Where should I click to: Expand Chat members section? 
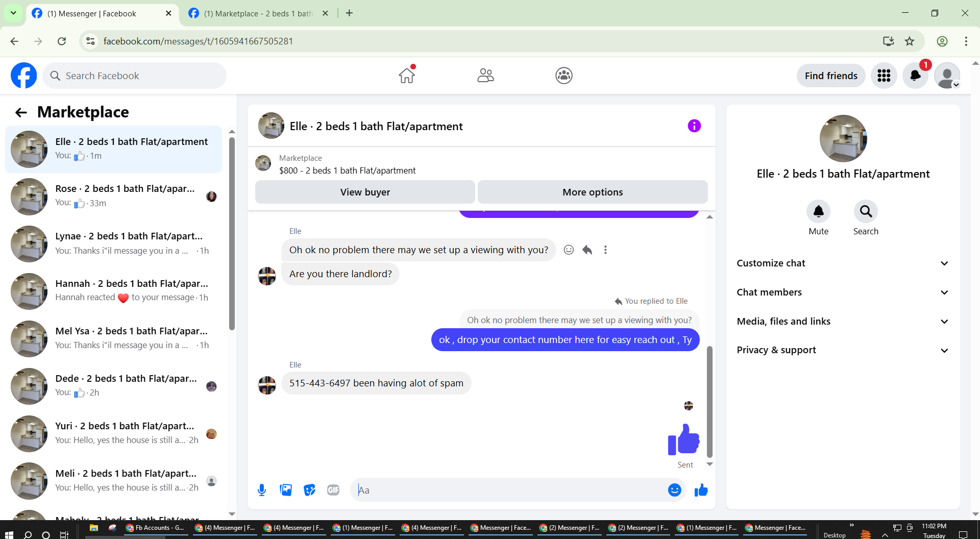843,292
